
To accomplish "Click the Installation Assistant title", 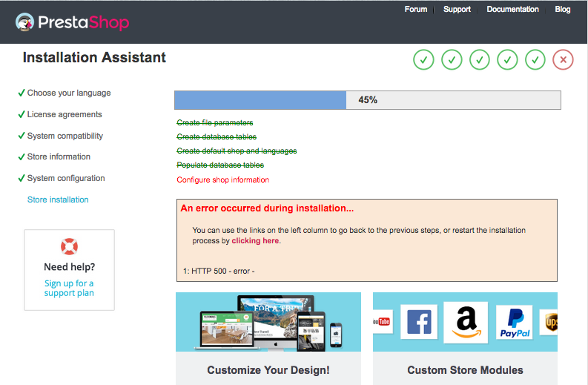I will pos(94,57).
